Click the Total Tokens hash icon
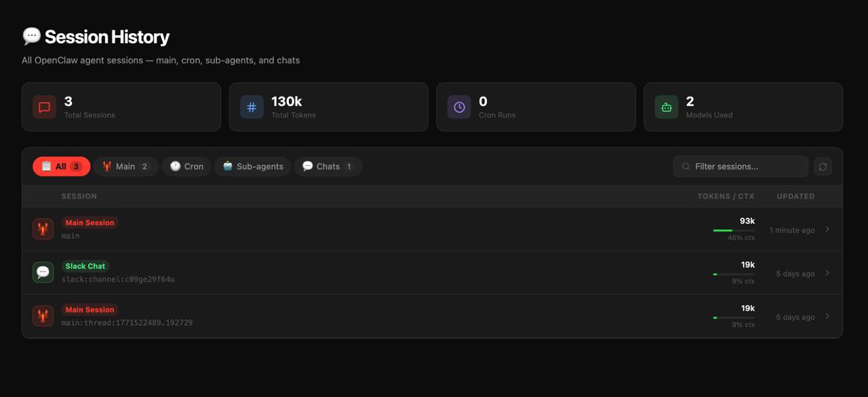Viewport: 868px width, 397px height. (252, 107)
